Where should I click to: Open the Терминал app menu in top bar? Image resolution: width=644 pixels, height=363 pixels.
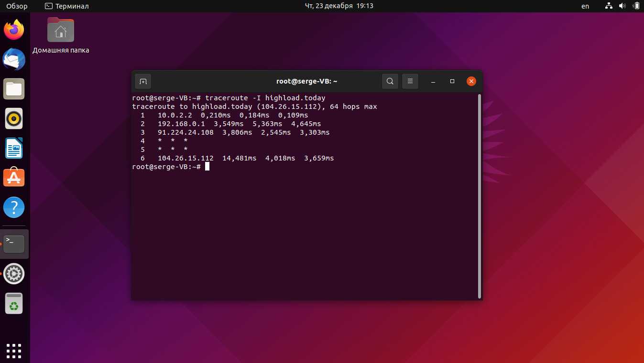pyautogui.click(x=67, y=6)
